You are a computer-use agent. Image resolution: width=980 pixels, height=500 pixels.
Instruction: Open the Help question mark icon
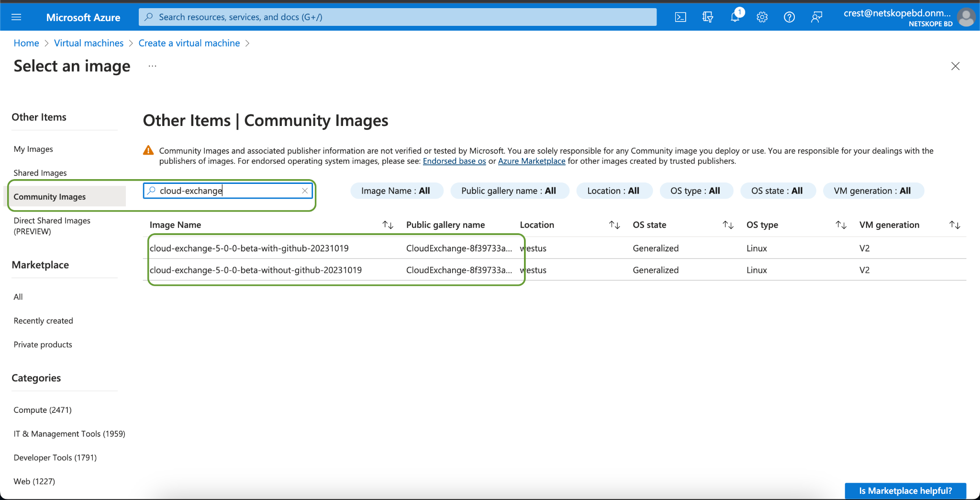[x=790, y=17]
